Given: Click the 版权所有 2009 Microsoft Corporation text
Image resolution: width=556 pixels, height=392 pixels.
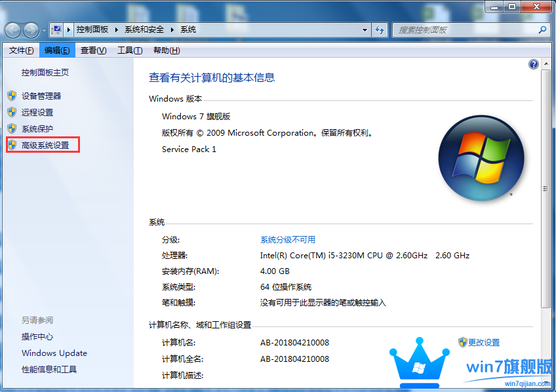Looking at the screenshot, I should 268,133.
